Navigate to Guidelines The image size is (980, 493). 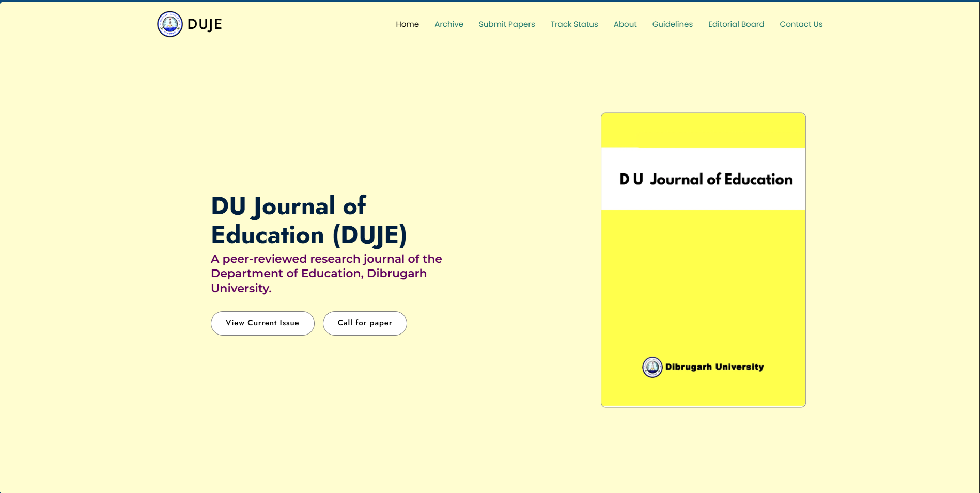[672, 24]
